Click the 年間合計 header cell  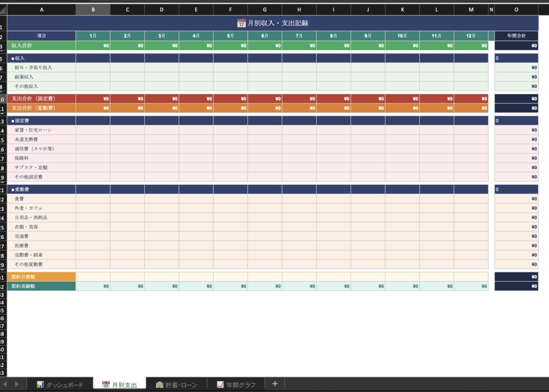[516, 36]
